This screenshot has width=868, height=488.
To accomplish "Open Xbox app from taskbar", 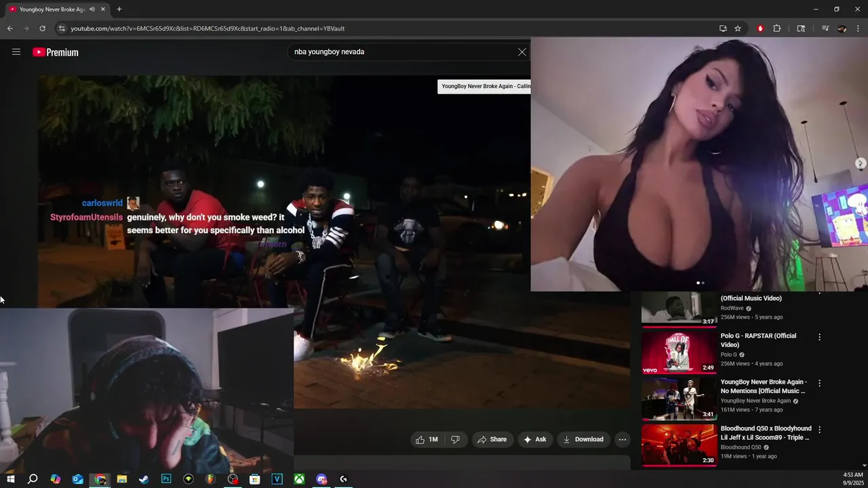I will click(x=299, y=479).
